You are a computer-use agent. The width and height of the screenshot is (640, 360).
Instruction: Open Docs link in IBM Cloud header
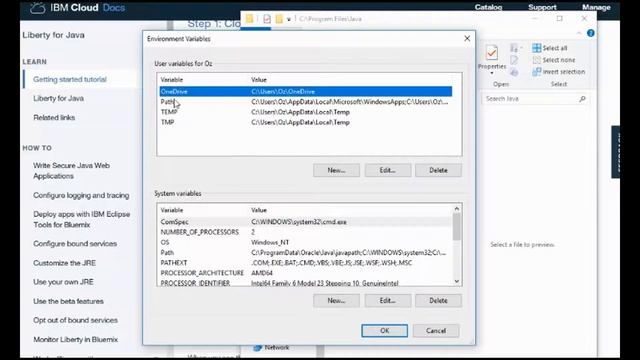tap(113, 8)
